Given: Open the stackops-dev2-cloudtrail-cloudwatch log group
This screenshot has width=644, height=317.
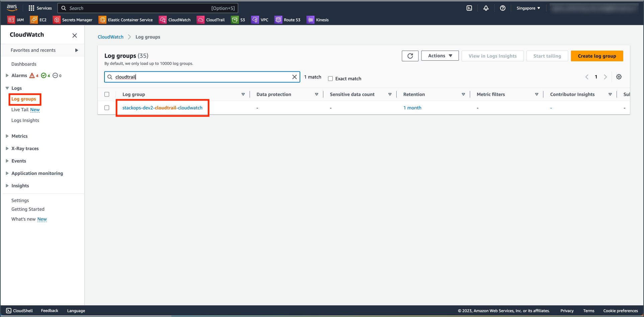Looking at the screenshot, I should coord(162,108).
